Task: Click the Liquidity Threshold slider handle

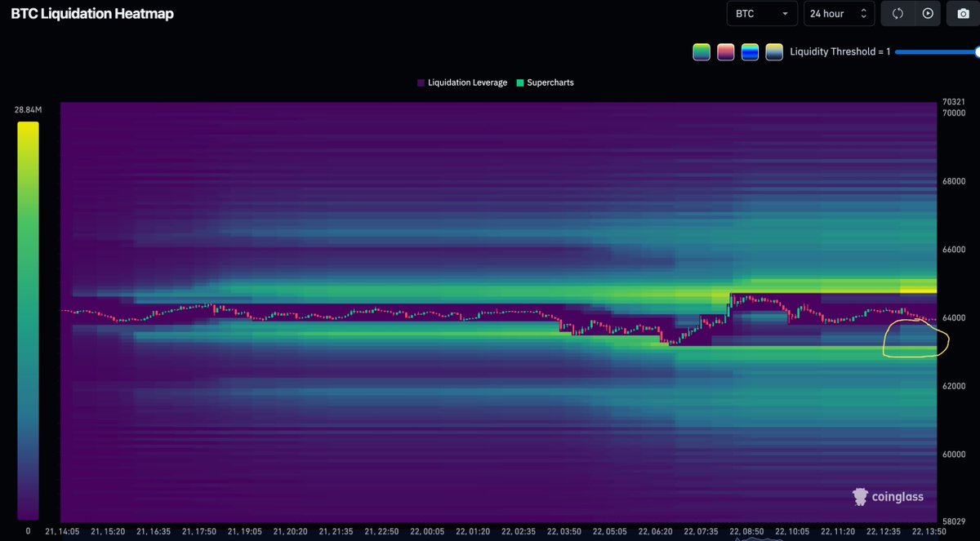Action: (977, 52)
